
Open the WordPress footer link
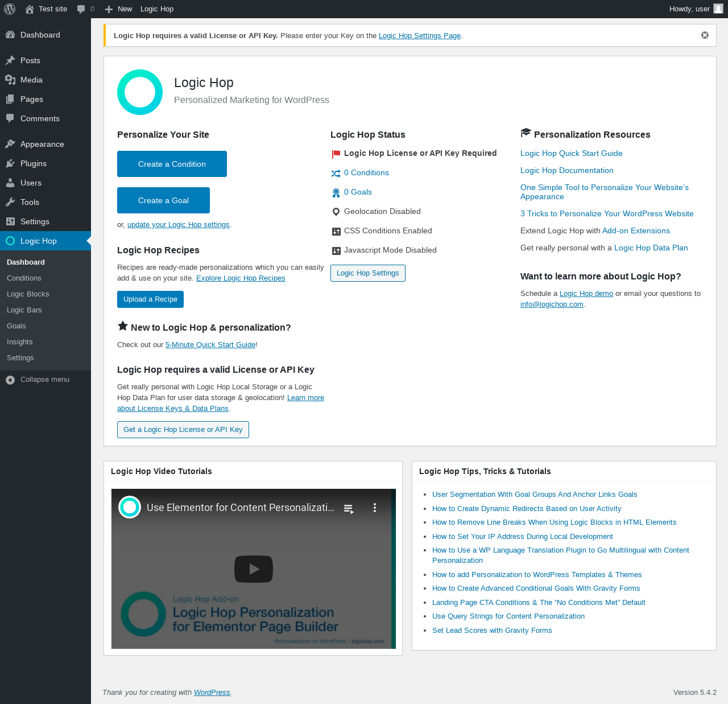[x=212, y=693]
